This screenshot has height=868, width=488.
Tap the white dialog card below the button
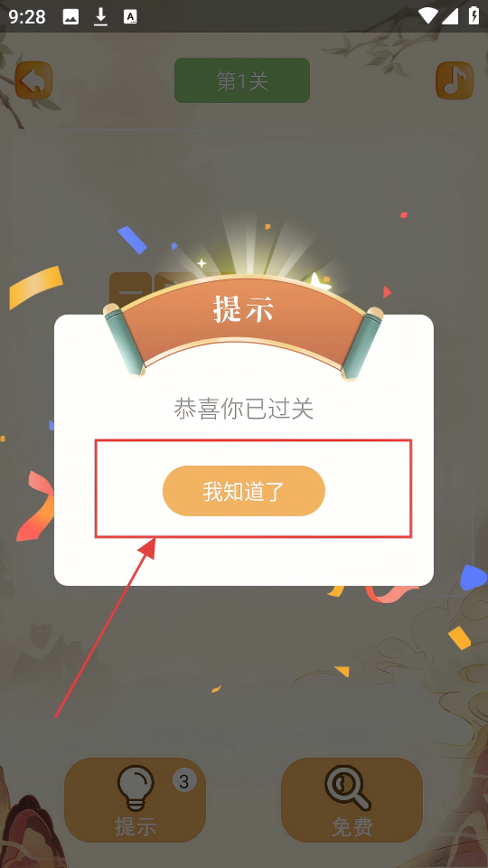pos(243,561)
